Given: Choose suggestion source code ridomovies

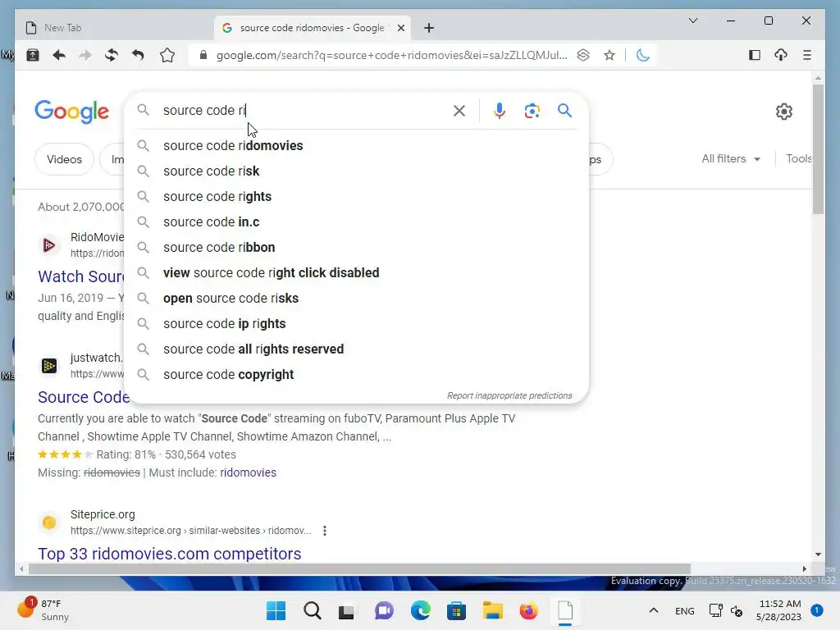Looking at the screenshot, I should tap(357, 146).
